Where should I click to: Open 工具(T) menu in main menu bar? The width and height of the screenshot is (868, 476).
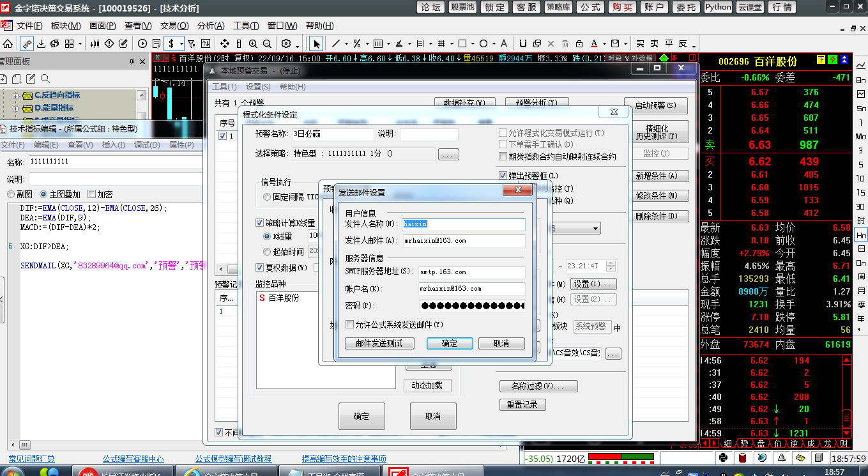[x=246, y=26]
